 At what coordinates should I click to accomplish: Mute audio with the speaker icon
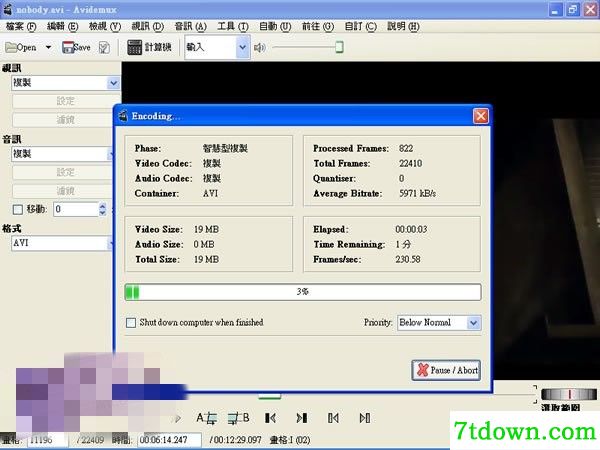pyautogui.click(x=259, y=47)
